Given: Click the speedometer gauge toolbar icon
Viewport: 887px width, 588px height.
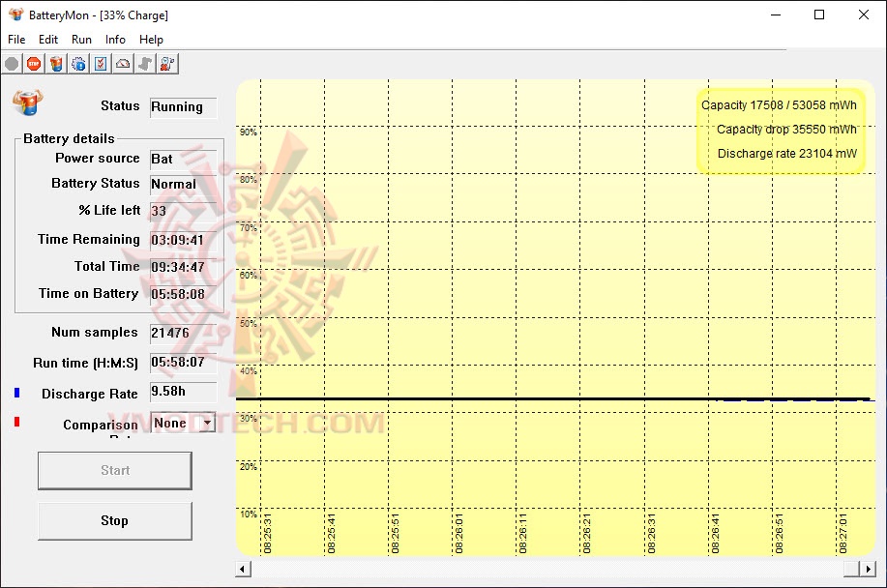Looking at the screenshot, I should pyautogui.click(x=123, y=64).
